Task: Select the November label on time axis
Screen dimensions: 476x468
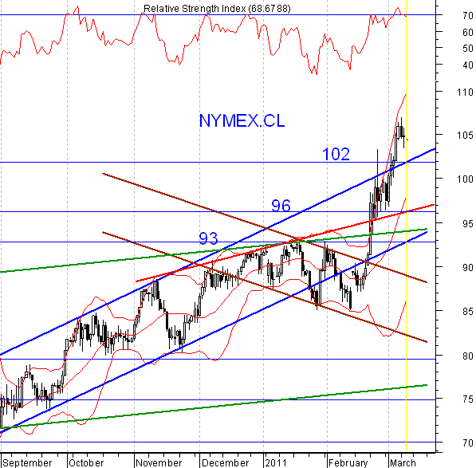Action: tap(159, 463)
